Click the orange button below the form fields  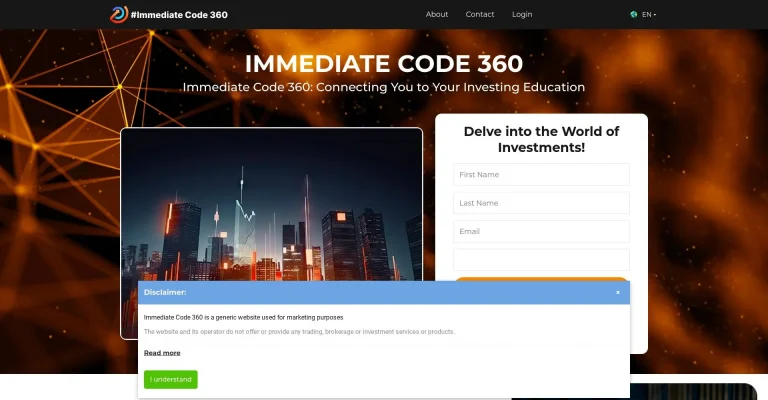click(541, 279)
